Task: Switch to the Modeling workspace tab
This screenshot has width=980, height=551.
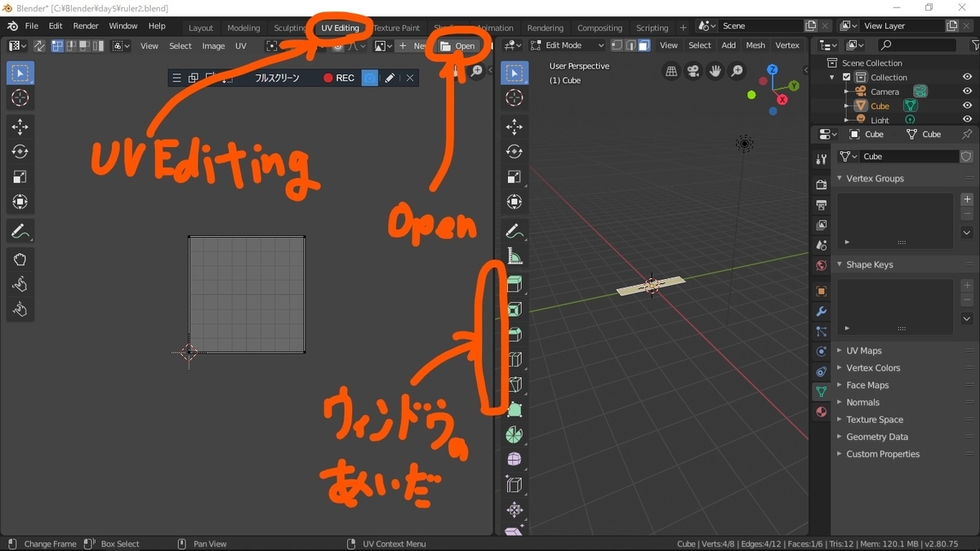Action: pos(243,28)
